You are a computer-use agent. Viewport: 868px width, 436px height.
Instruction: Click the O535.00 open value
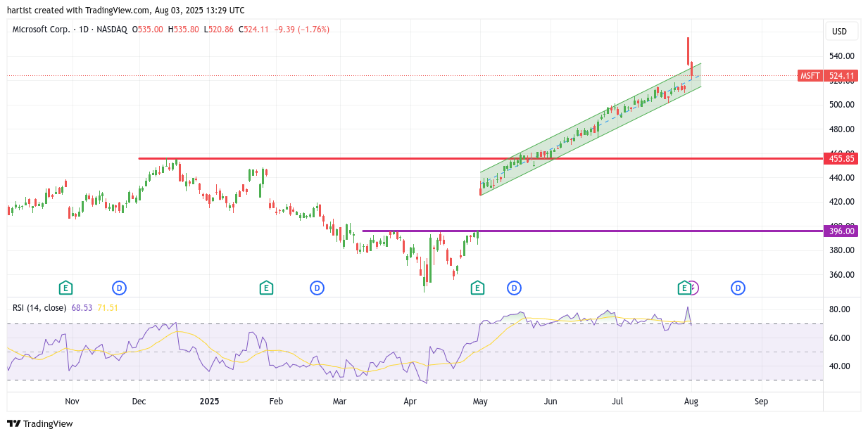(148, 30)
